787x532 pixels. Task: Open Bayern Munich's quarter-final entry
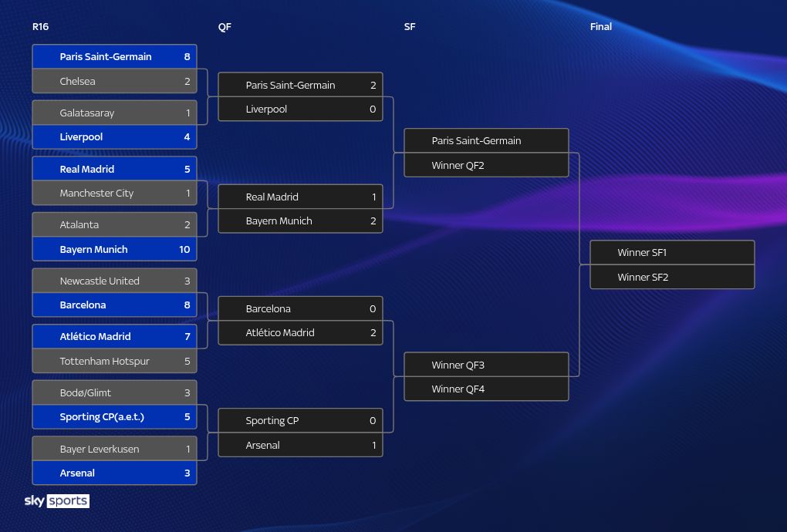(300, 221)
